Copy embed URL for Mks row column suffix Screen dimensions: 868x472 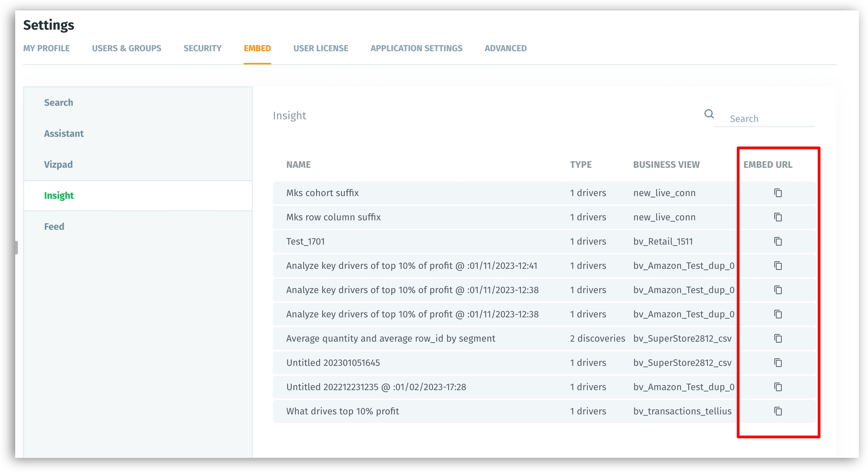[x=778, y=217]
